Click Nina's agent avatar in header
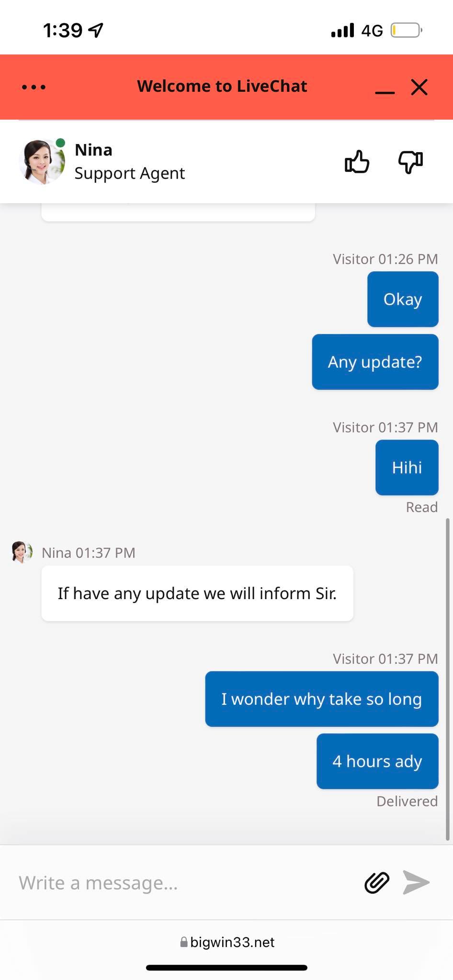 [x=42, y=162]
